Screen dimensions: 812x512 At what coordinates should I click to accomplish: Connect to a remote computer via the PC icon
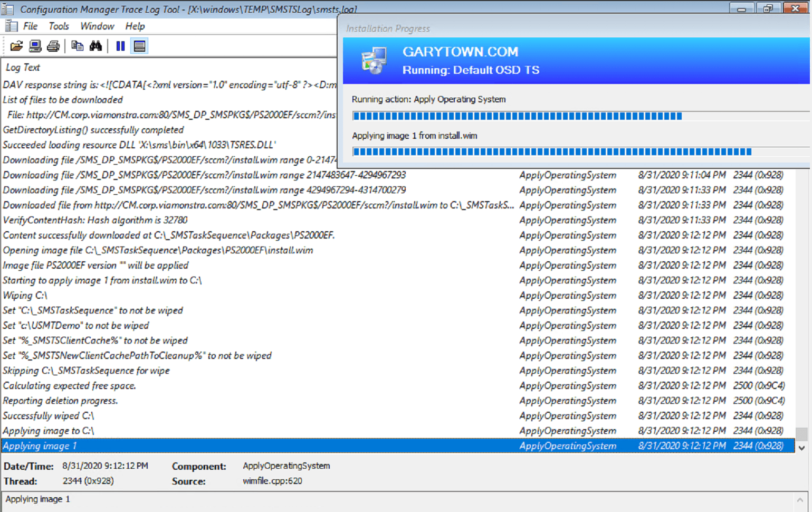click(34, 46)
